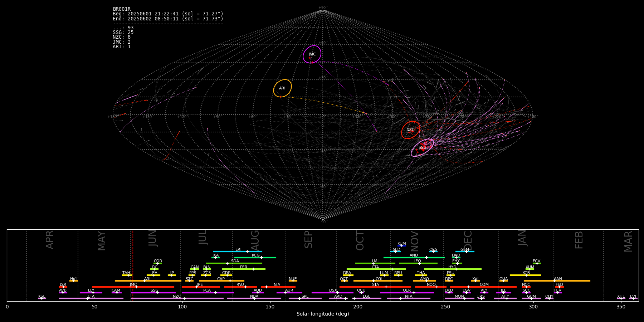Screen dimensions: 644x322
Task: Click the red JMC bar in the timeline
Action: click(x=133, y=287)
